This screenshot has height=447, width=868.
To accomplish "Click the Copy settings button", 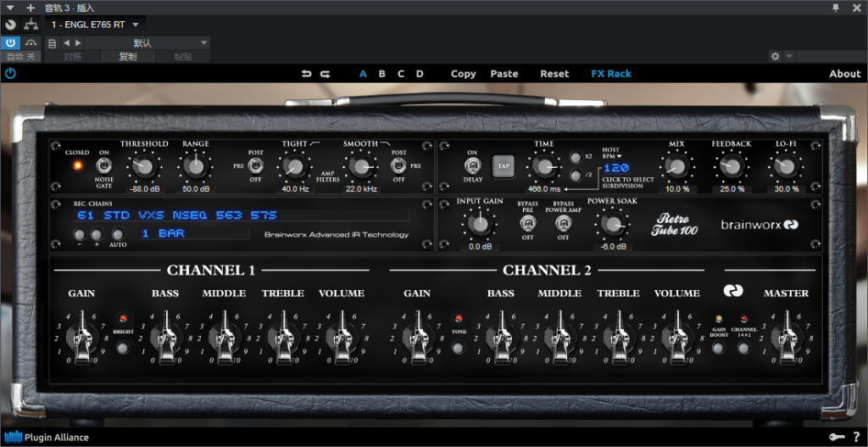I will pyautogui.click(x=464, y=74).
